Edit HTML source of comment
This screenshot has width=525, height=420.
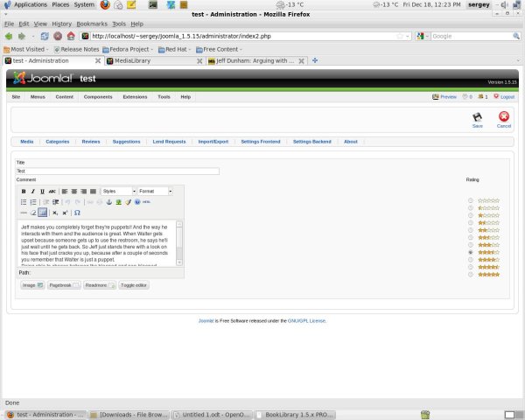pos(146,202)
